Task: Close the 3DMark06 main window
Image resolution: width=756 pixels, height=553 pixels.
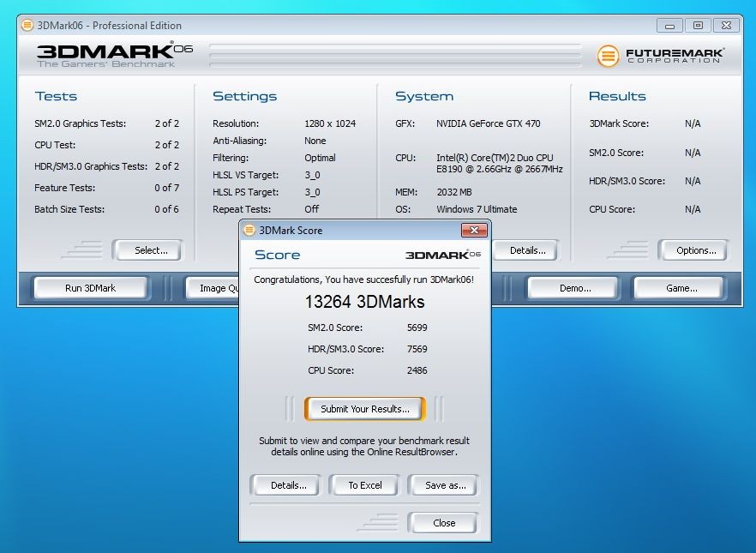Action: point(726,26)
